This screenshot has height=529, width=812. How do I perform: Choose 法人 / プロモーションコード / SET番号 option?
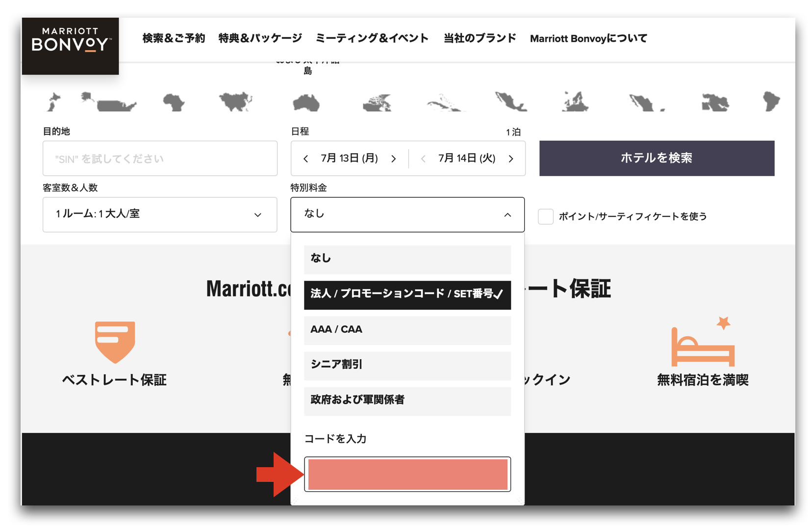pos(407,294)
